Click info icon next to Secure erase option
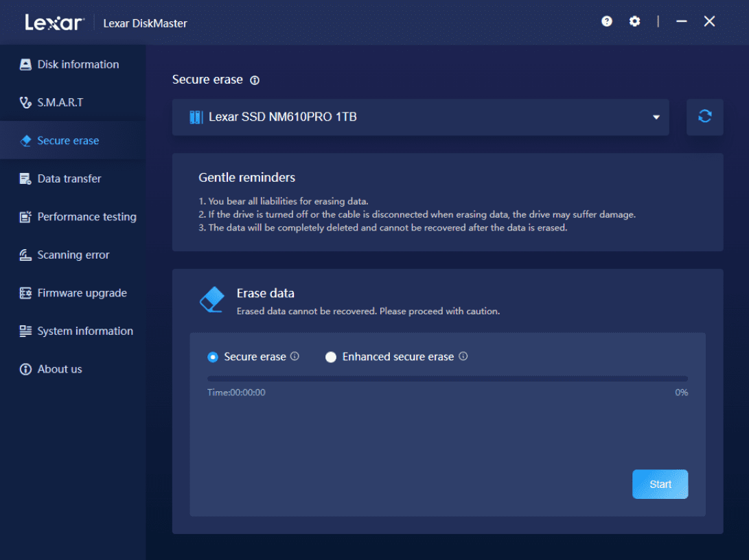 (295, 356)
